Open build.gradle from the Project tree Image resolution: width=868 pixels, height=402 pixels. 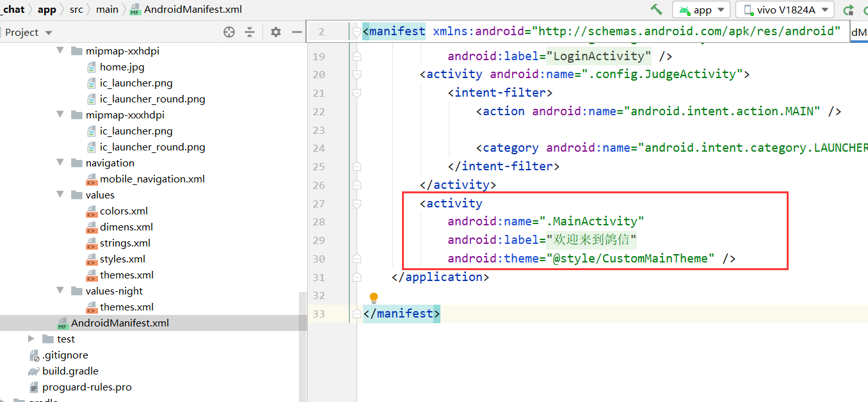(x=71, y=371)
